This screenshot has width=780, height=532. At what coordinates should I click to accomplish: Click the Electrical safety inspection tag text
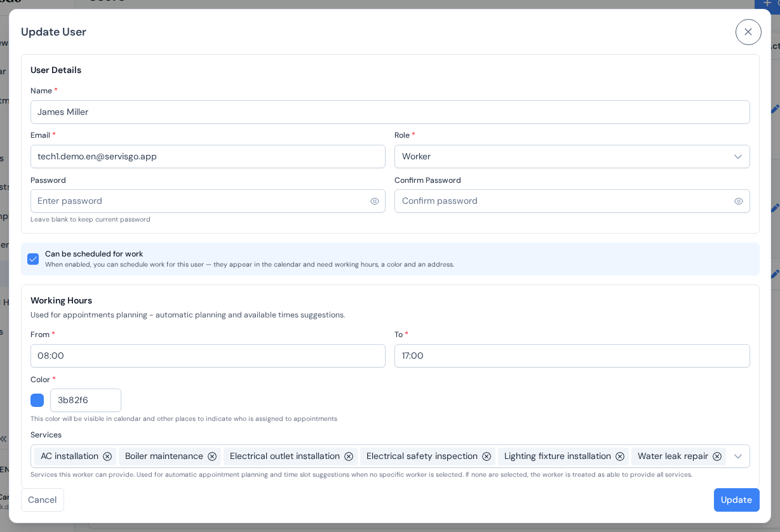point(422,456)
